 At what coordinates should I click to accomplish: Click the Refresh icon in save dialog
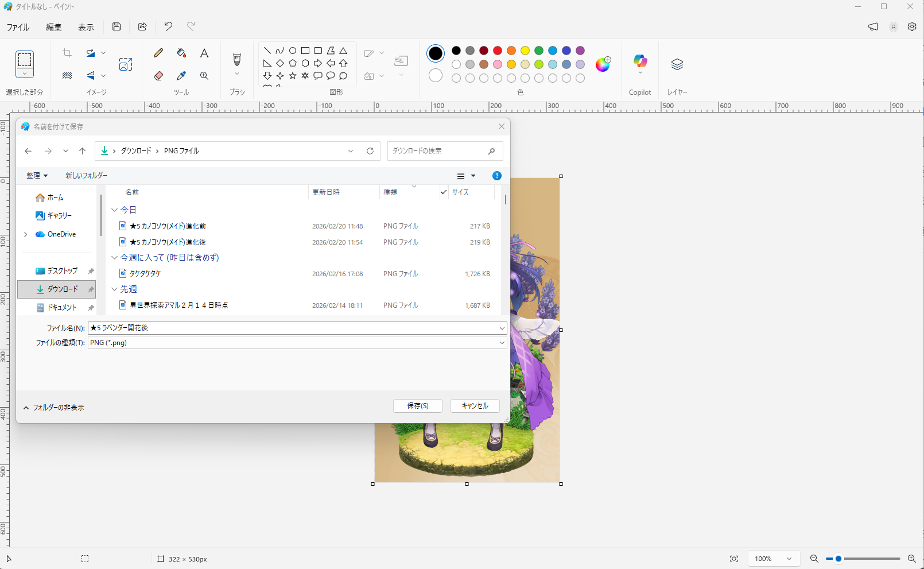coord(370,151)
